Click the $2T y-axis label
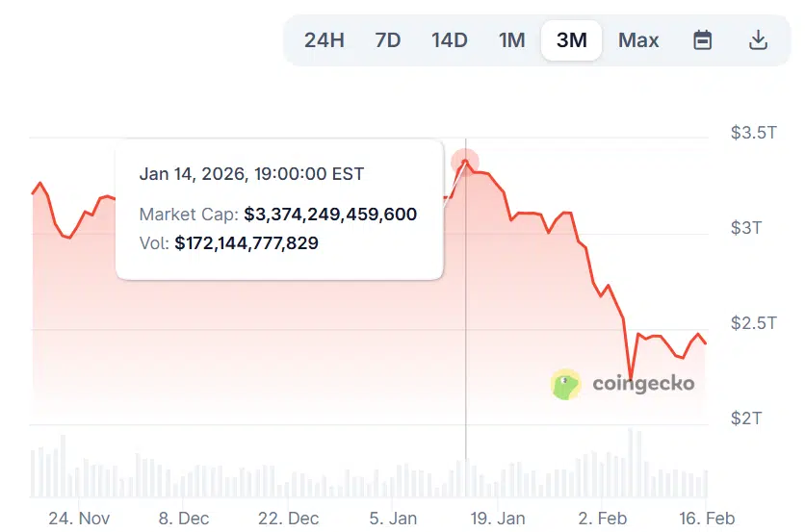Viewport: 805px width, 532px height. (746, 418)
